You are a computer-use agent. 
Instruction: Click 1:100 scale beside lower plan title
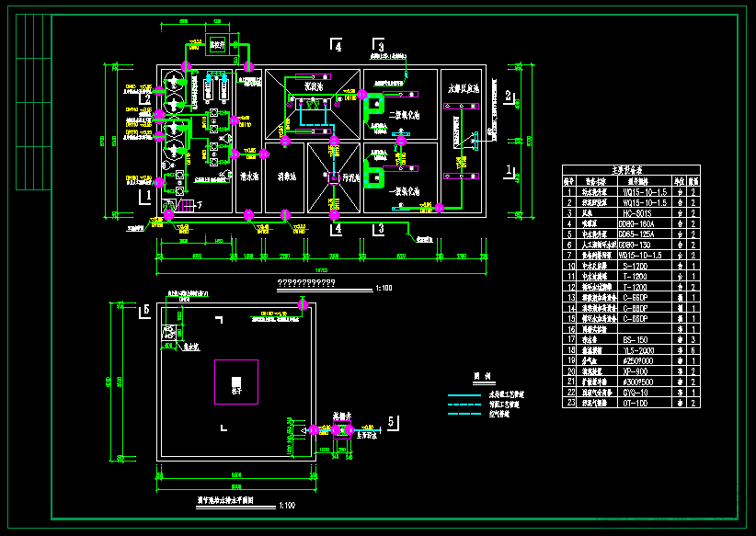(287, 506)
